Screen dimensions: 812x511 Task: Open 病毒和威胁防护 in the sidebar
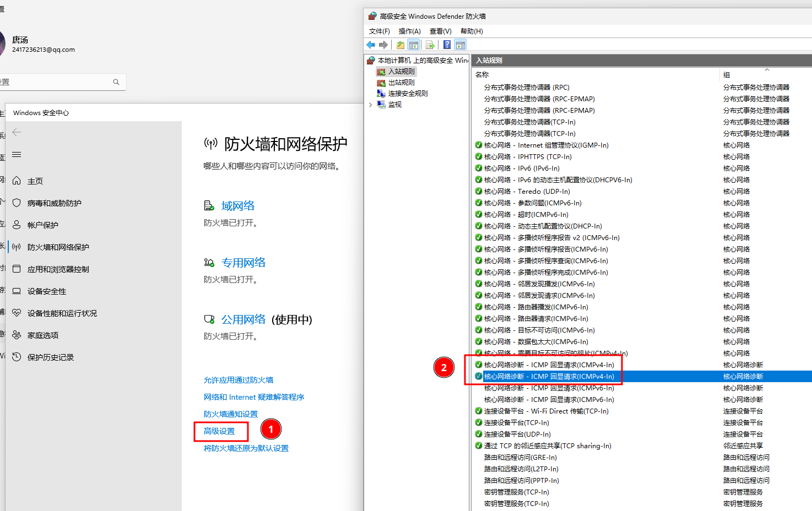click(55, 203)
